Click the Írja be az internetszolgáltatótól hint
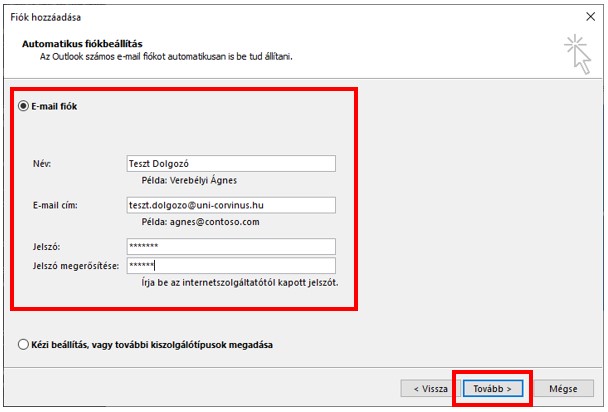This screenshot has height=412, width=608. coord(240,283)
